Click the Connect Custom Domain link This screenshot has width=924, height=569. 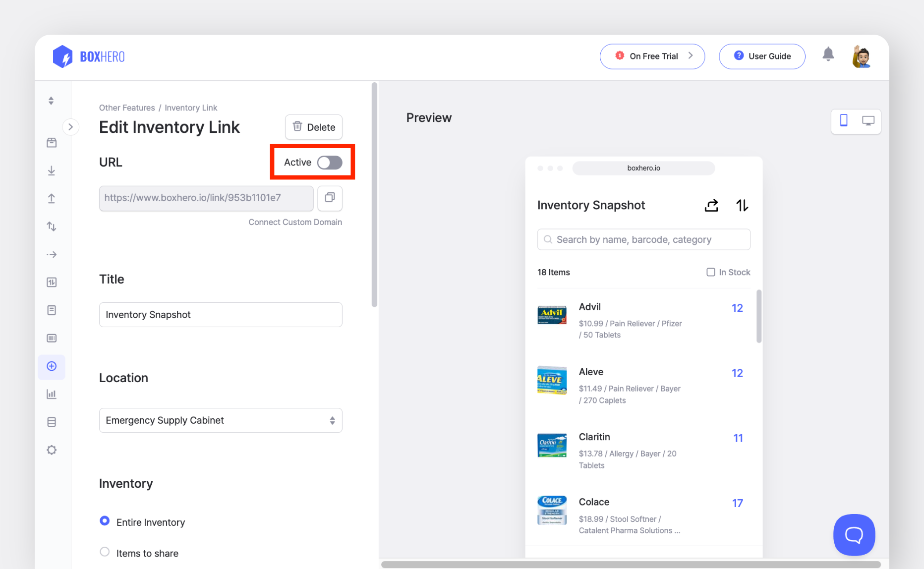(295, 222)
